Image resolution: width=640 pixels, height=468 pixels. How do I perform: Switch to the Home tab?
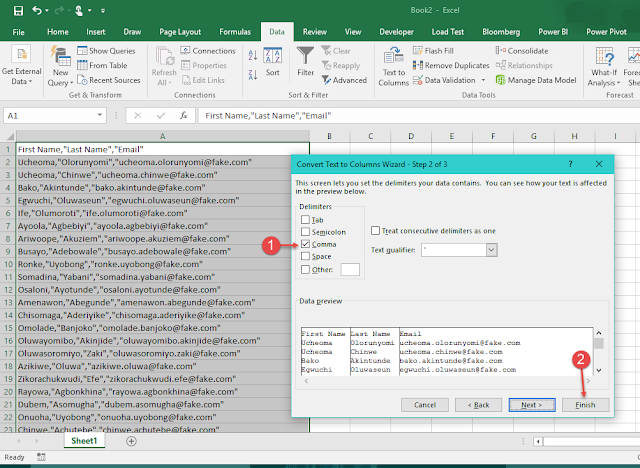pos(58,32)
